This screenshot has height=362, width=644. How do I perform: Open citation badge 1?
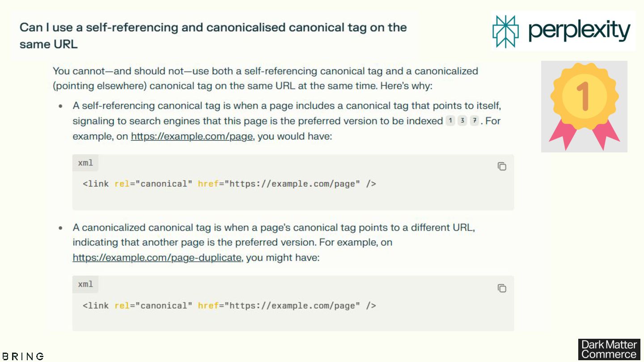pos(450,121)
